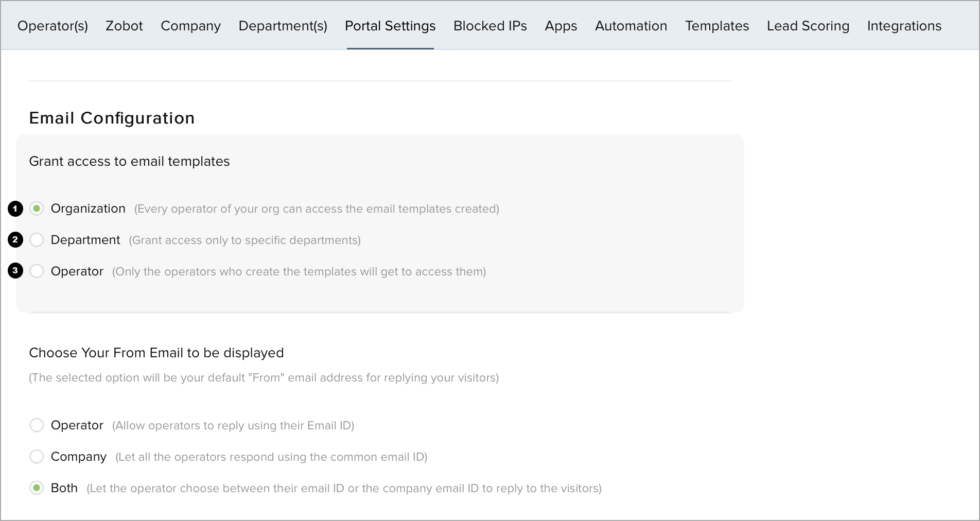Go to the Templates tab
This screenshot has height=521, width=980.
coord(717,26)
